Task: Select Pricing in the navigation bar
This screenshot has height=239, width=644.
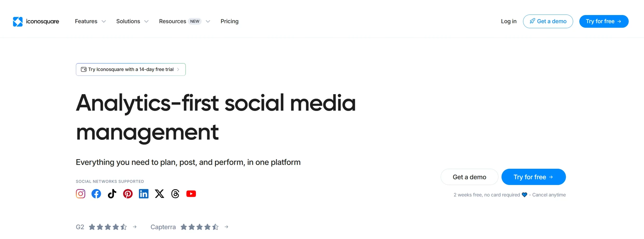Action: 229,21
